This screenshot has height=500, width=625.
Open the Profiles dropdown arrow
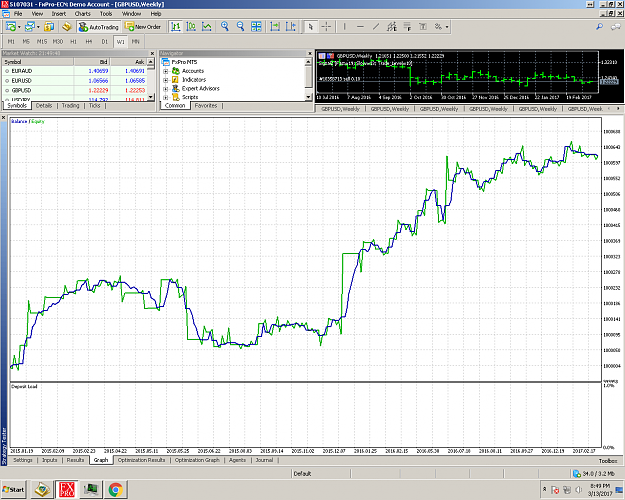(38, 27)
